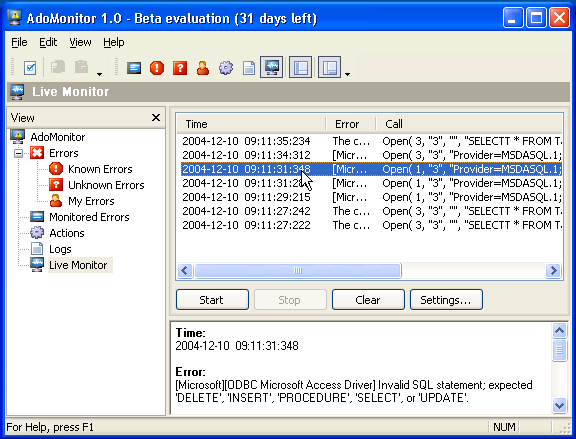
Task: Select the row timed 09:11:29:215
Action: pos(371,197)
